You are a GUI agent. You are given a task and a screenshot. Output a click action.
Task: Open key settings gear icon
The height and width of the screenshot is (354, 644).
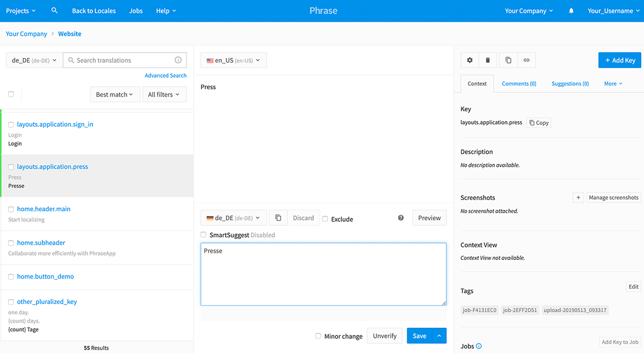[x=470, y=60]
